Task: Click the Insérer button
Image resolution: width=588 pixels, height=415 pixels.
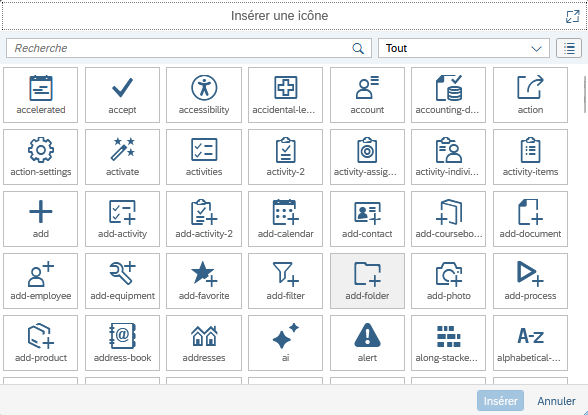Action: click(500, 401)
